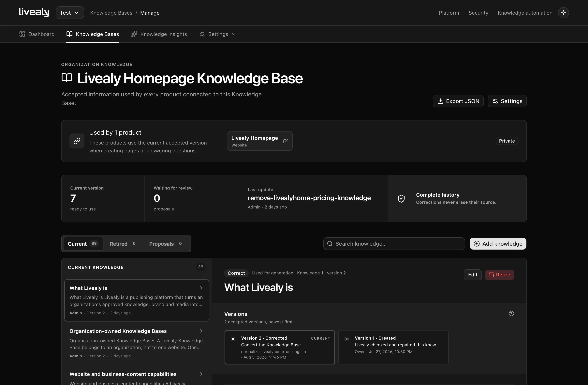Click the ORGANIZATION KNOWLEDGE label

click(97, 64)
